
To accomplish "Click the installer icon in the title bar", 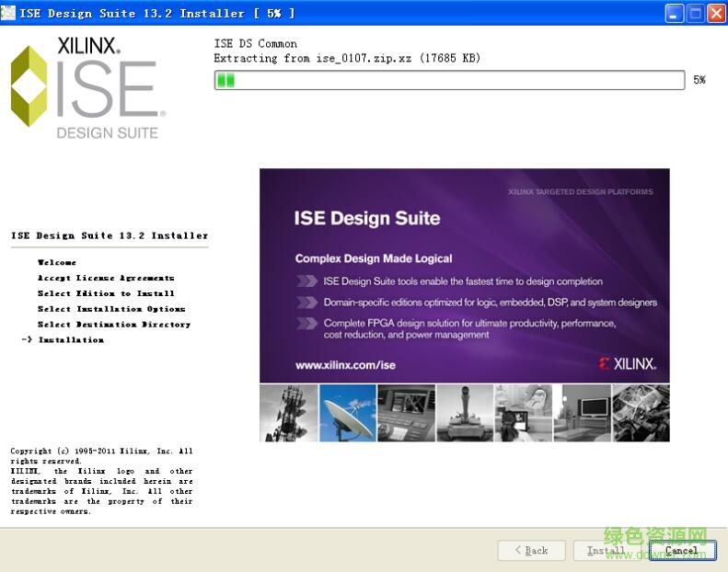I will coord(10,13).
